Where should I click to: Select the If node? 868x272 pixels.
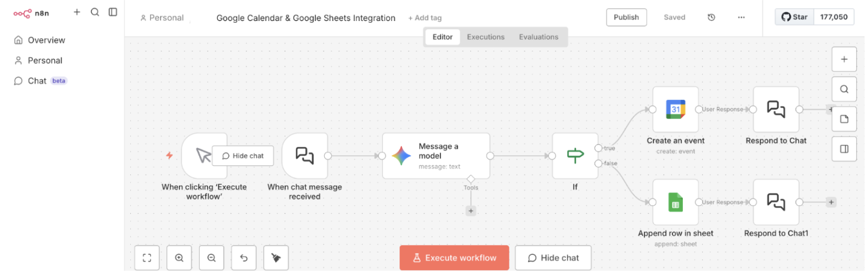[575, 156]
